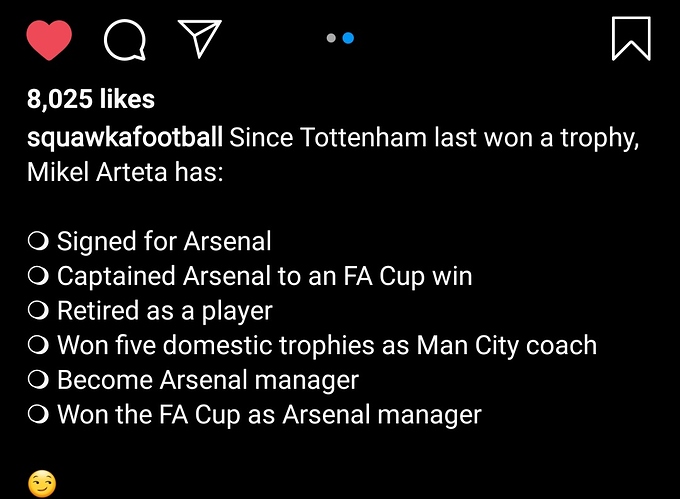Click the bullet beside Become Arsenal manager
Image resolution: width=680 pixels, height=499 pixels.
pyautogui.click(x=38, y=380)
